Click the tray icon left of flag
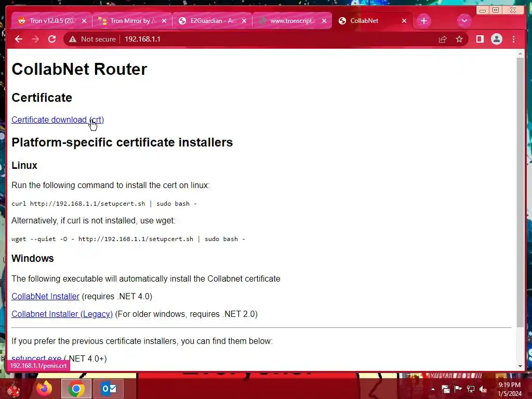Screen dimensions: 532x399 click(445, 389)
